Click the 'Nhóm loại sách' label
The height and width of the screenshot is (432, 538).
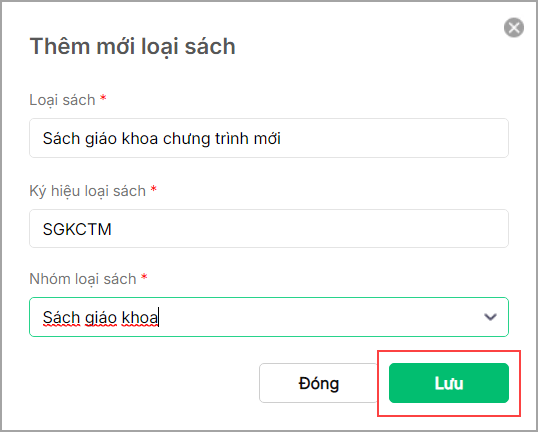(x=83, y=279)
